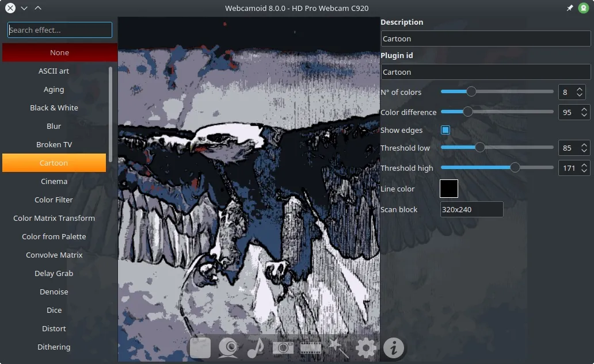The image size is (594, 364).
Task: Increase Threshold high using spin up arrow
Action: 584,165
